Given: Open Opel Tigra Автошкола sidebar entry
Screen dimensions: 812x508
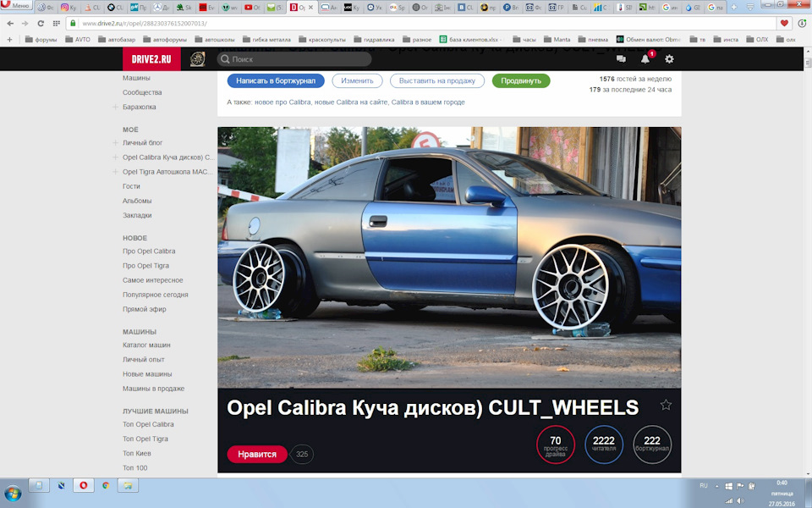Looking at the screenshot, I should click(167, 172).
